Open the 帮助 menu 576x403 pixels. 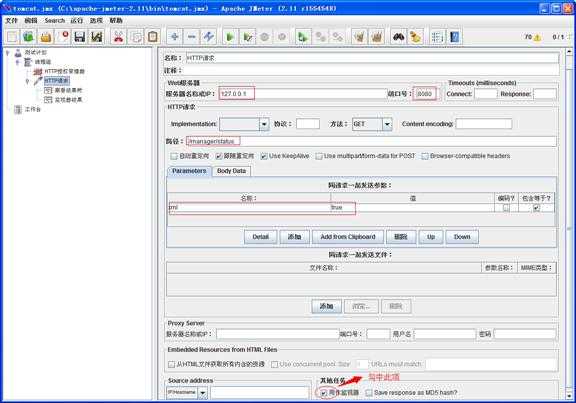[116, 21]
